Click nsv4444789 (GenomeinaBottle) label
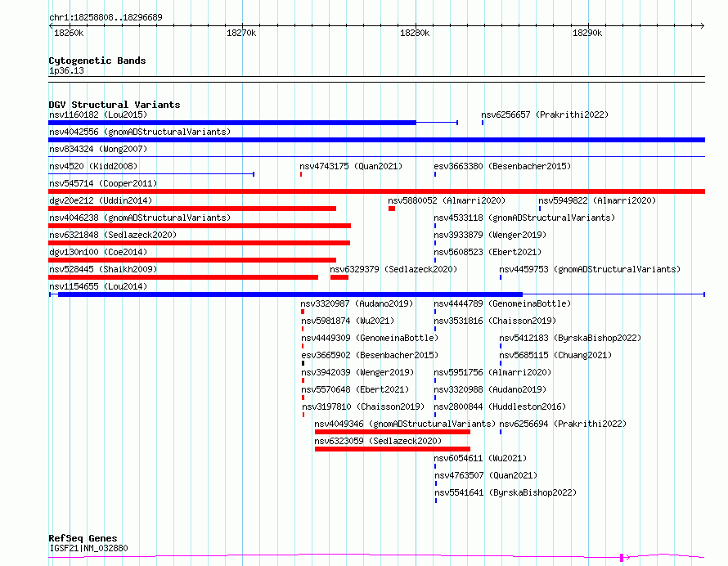This screenshot has width=728, height=566. (x=502, y=303)
